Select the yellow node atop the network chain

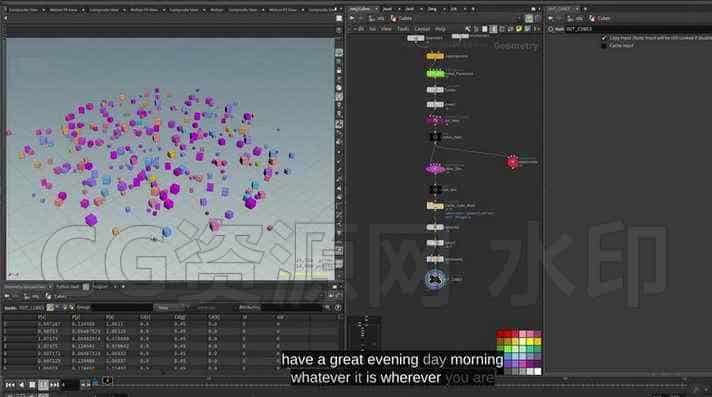tap(435, 56)
